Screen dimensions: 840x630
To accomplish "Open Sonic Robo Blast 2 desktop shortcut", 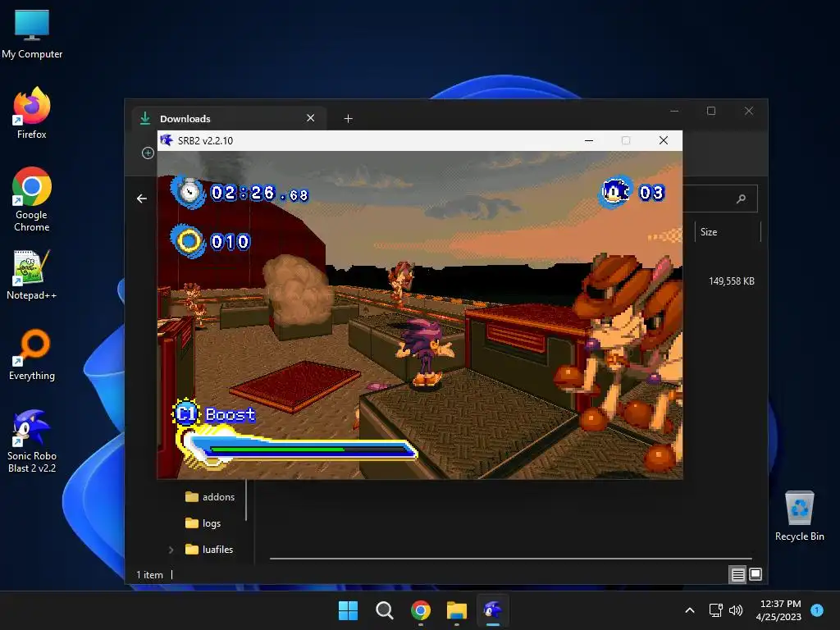I will point(32,441).
